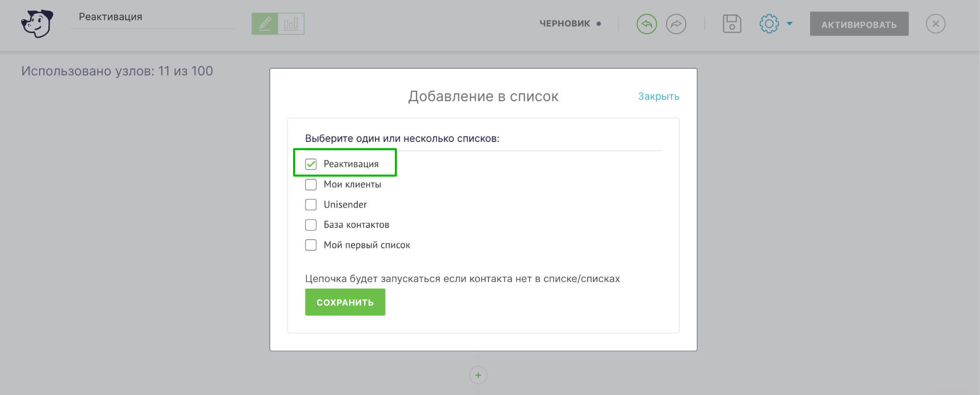980x395 pixels.
Task: Redo the last action
Action: pos(676,24)
